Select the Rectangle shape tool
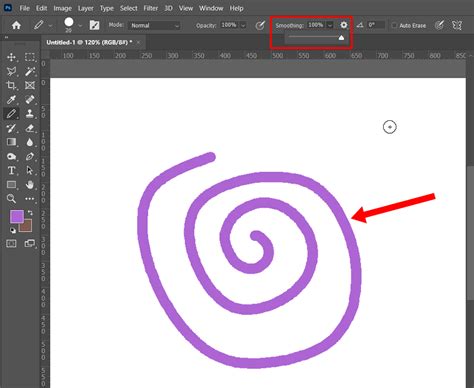The width and height of the screenshot is (474, 388). (11, 184)
